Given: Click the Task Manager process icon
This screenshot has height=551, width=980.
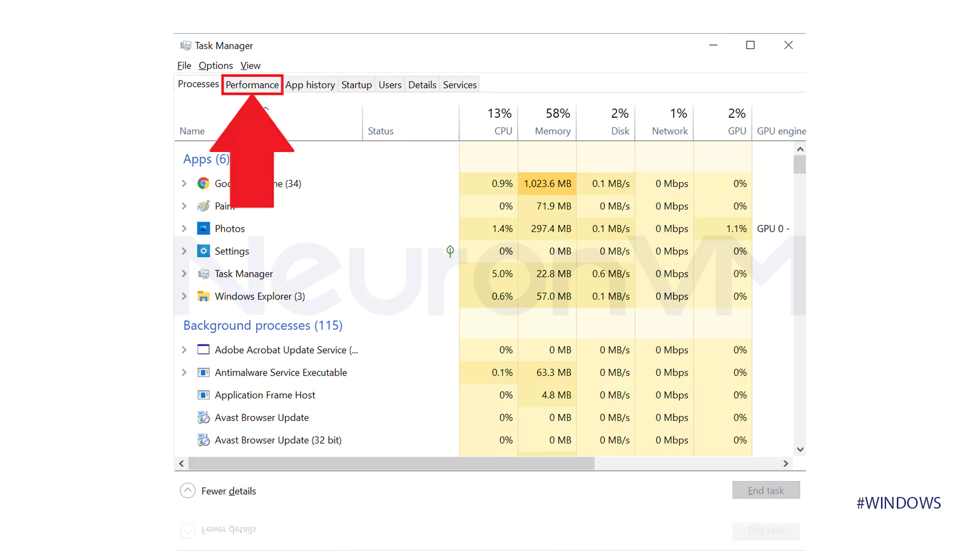Looking at the screenshot, I should coord(203,273).
